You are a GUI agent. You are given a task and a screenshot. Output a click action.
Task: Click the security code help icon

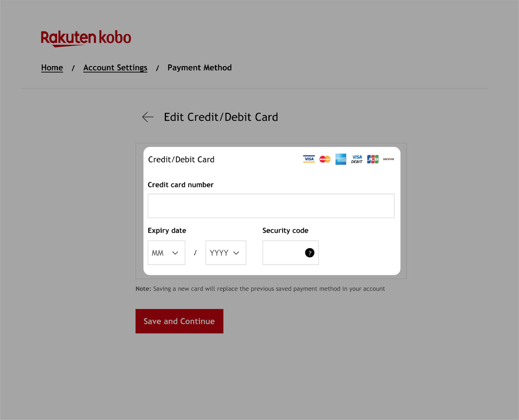309,252
